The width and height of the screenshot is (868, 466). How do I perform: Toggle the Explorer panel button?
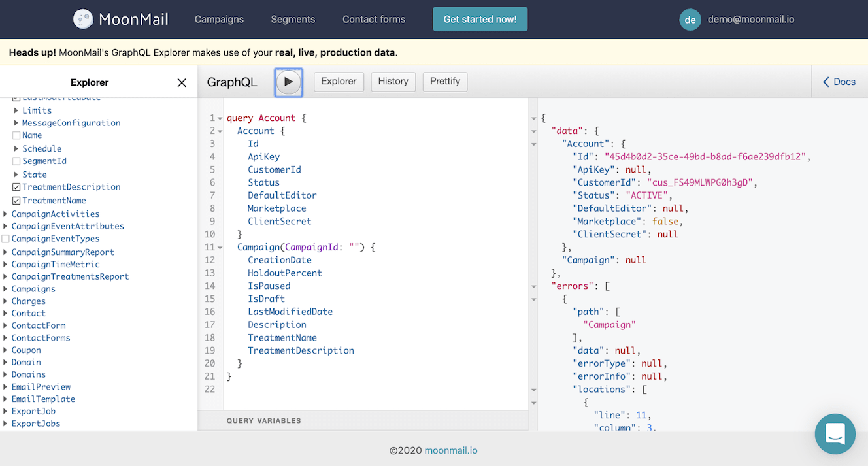339,82
